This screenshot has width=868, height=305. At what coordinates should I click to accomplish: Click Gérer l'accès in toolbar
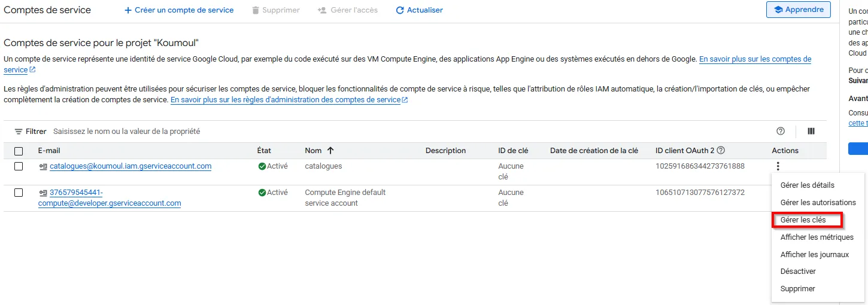pyautogui.click(x=348, y=10)
